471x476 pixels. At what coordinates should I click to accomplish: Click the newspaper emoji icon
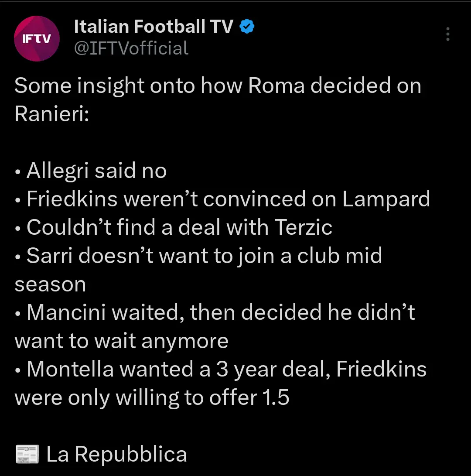(x=27, y=455)
